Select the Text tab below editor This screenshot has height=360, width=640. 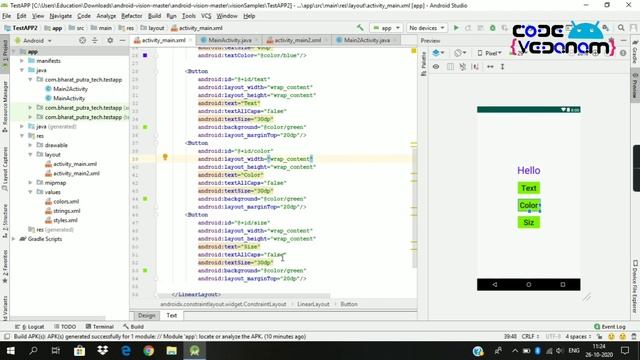point(171,315)
